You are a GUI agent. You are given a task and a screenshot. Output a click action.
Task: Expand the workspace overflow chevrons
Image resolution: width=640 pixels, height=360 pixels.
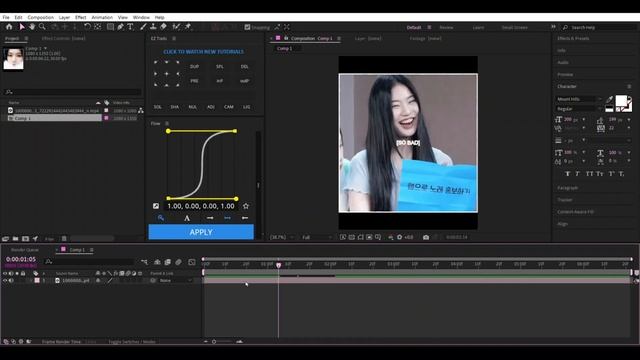click(x=553, y=27)
